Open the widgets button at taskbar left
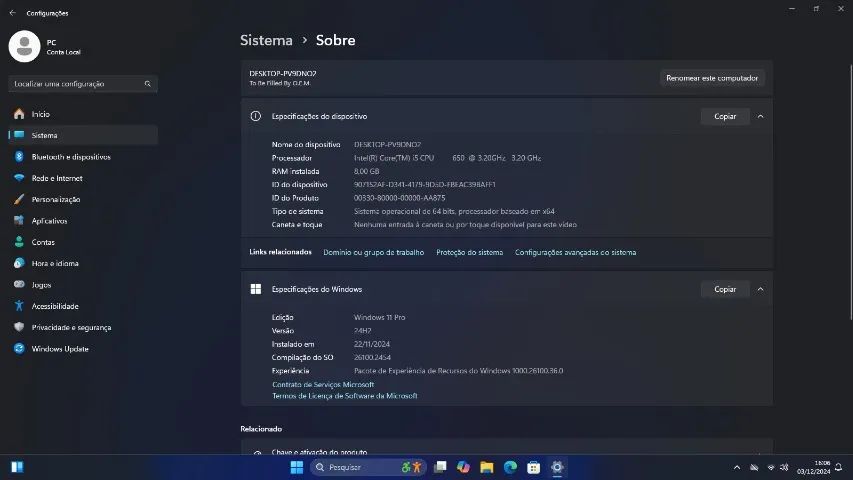 click(17, 467)
